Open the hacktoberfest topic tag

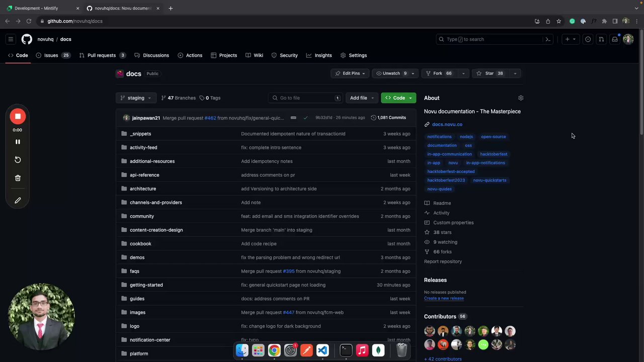click(494, 154)
